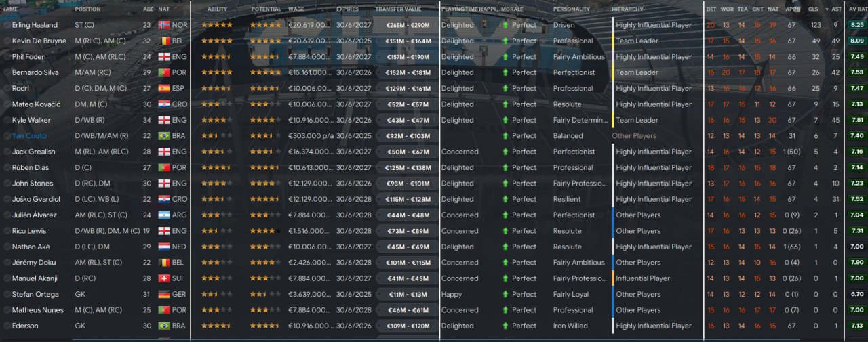868x342 pixels.
Task: Open Yan Couto's €92M - €103M value
Action: (x=408, y=135)
